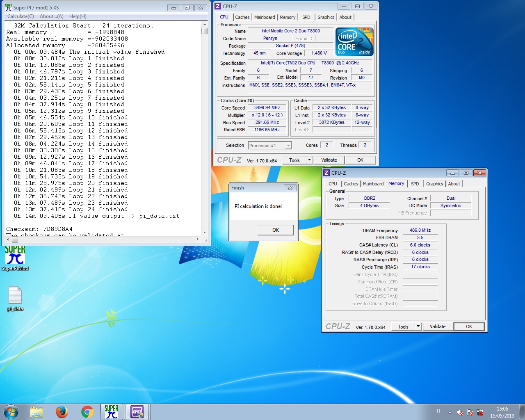Screen dimensions: 525x420
Task: Switch to SPD tab in lower CPU-Z window
Action: point(415,184)
